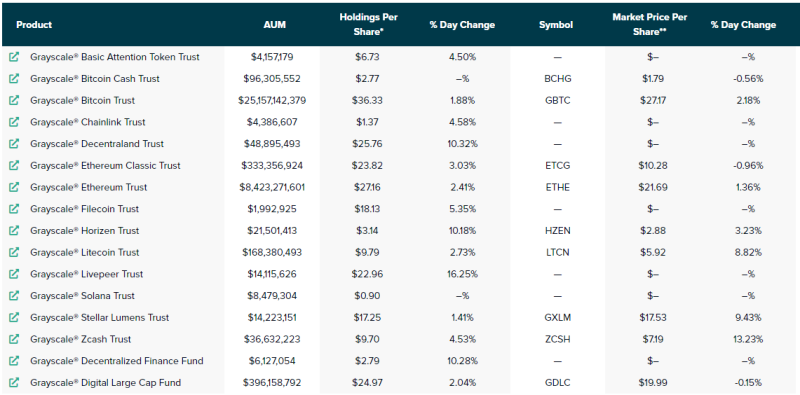Open Grayscale Livepeer Trust product page
The width and height of the screenshot is (800, 395).
87,274
